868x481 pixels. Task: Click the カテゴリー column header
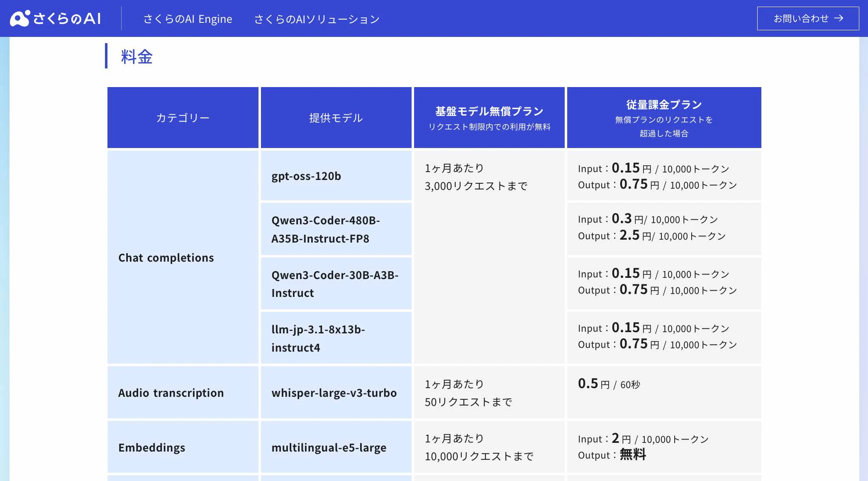click(x=183, y=118)
